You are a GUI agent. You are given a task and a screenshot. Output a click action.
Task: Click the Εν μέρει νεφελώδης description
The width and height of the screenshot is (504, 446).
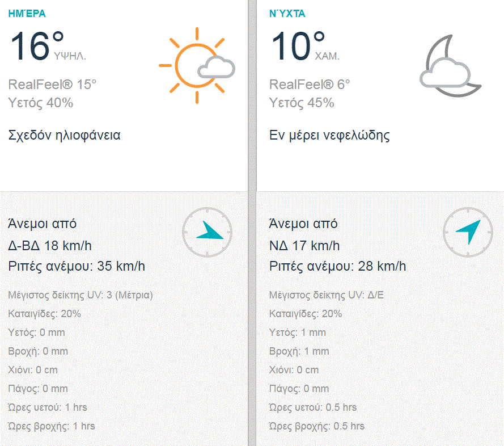point(329,136)
